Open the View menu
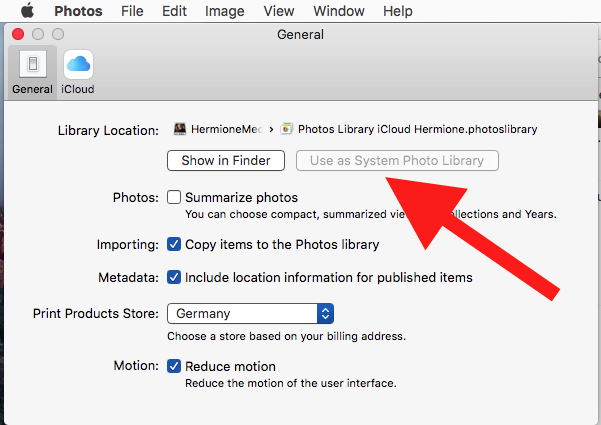Viewport: 601px width, 425px height. 278,11
